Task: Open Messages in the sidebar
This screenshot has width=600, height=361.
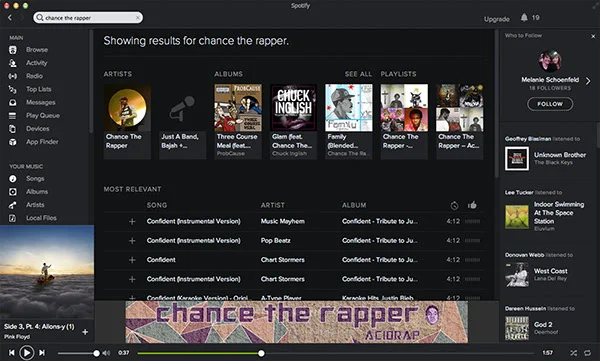Action: tap(41, 102)
